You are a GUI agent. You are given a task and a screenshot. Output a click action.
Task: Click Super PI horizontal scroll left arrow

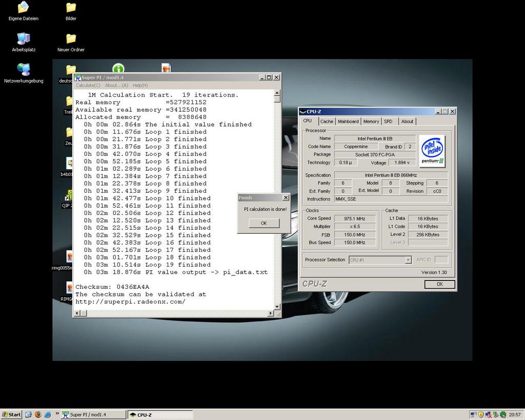point(77,313)
